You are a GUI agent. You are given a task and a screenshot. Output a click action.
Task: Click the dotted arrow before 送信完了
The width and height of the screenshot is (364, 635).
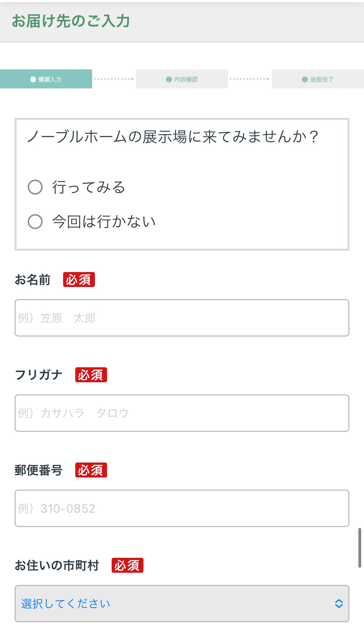(x=250, y=79)
